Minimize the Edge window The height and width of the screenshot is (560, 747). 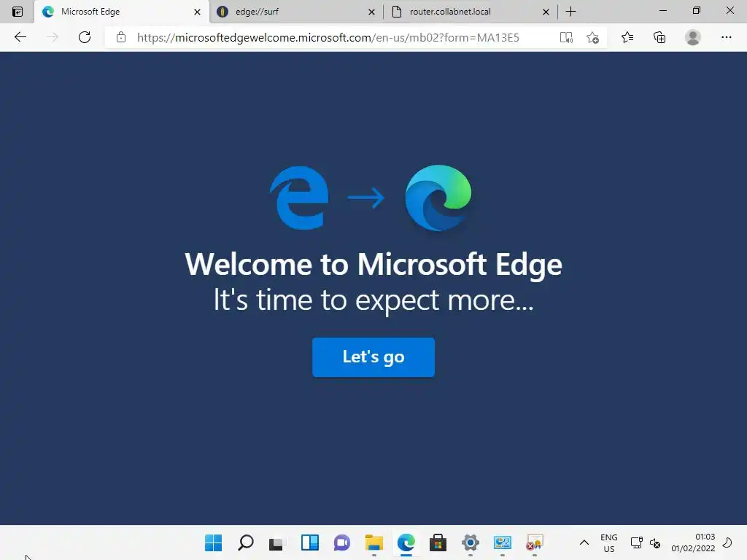click(x=662, y=10)
